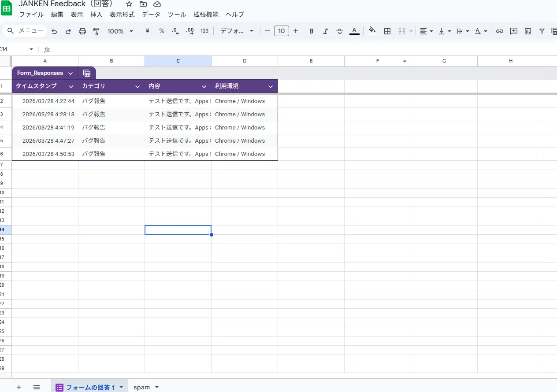
Task: Open the zoom 100% dropdown
Action: point(120,31)
